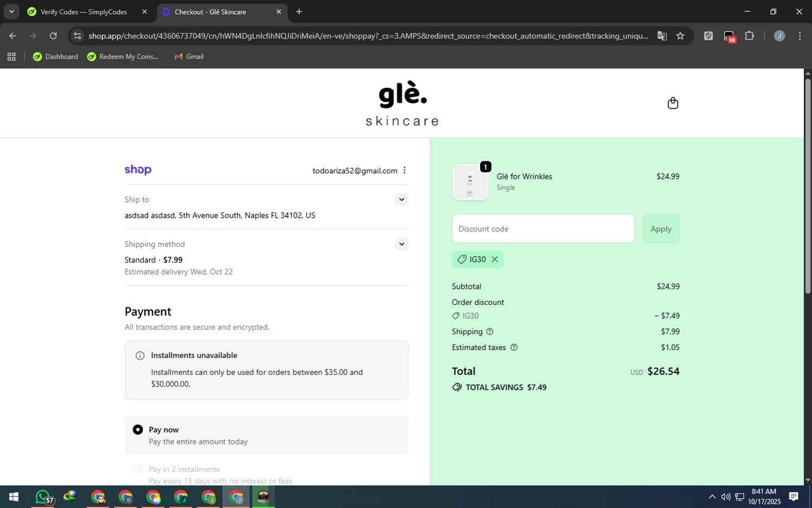
Task: Click the Glè skincare logo
Action: tap(402, 103)
